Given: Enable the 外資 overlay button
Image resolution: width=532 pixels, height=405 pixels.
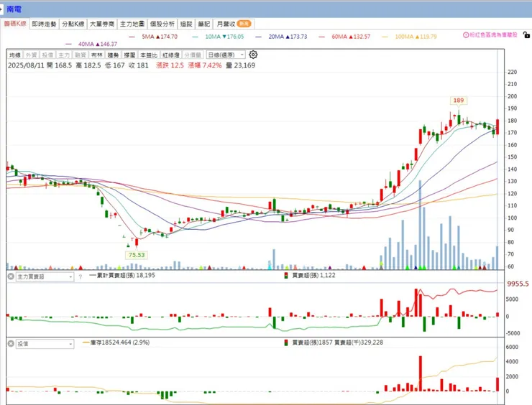Looking at the screenshot, I should pos(31,55).
